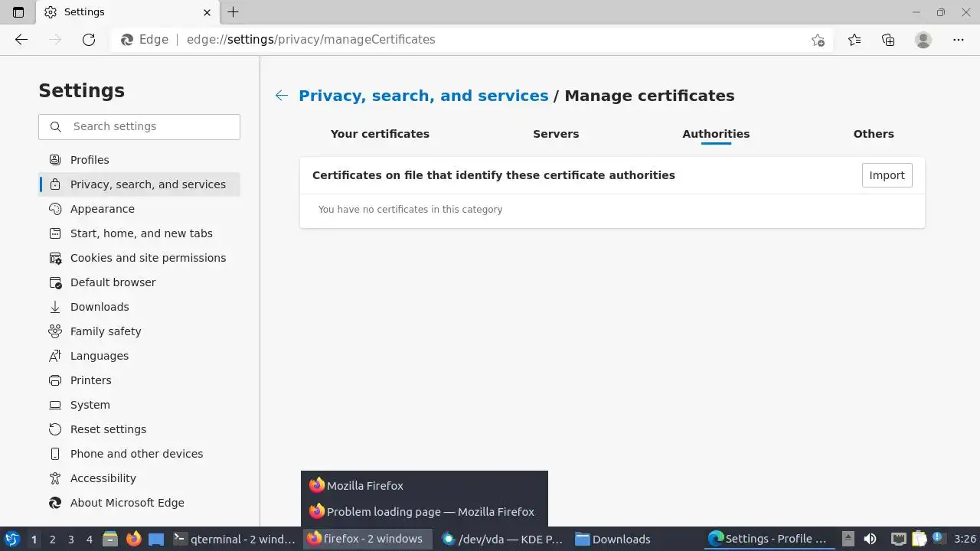Screen dimensions: 980x551
Task: Switch to virtual desktop 2
Action: 52,539
